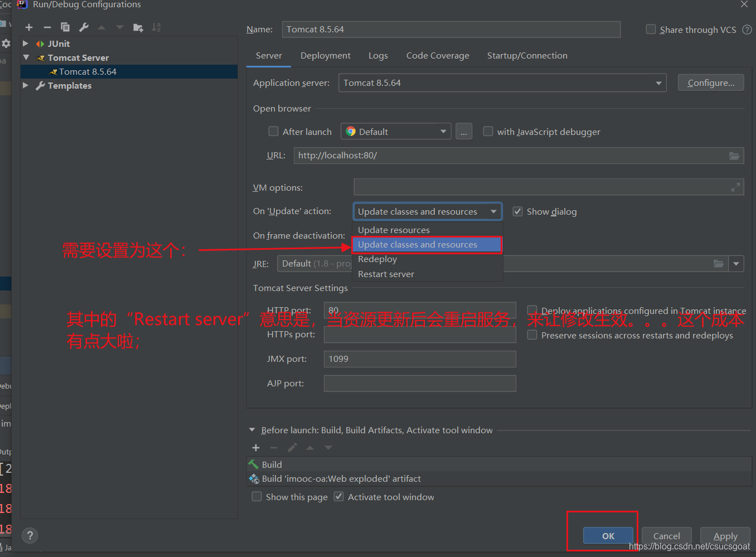Viewport: 756px width, 557px height.
Task: Check Deploy applications configured in Tomcat instance
Action: click(532, 310)
